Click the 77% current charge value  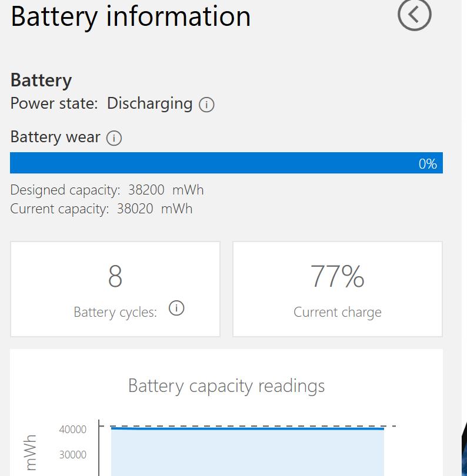coord(337,276)
